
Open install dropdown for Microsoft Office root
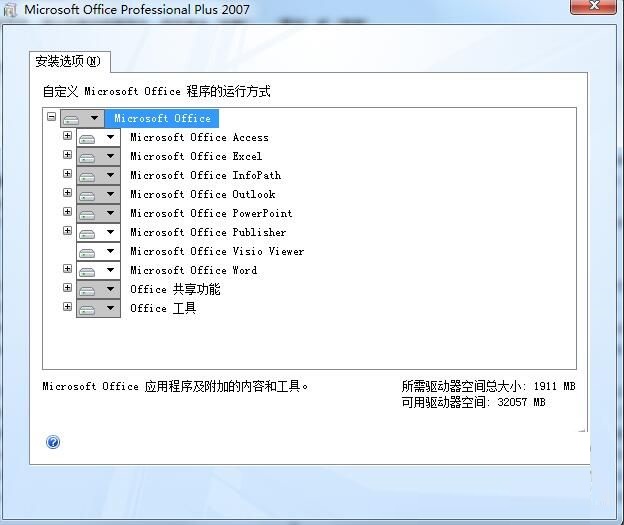pos(82,118)
